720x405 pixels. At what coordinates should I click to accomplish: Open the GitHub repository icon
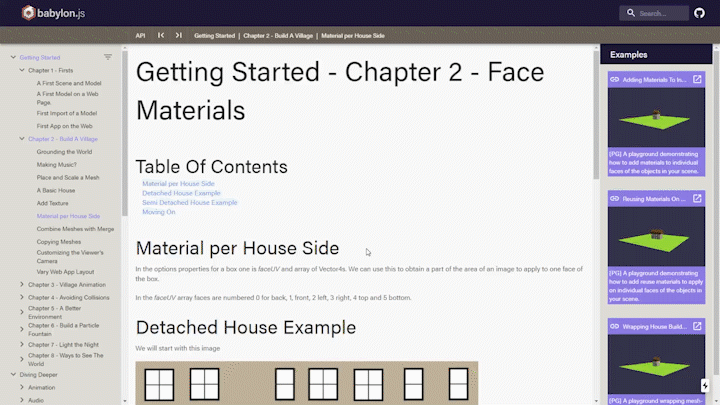tap(699, 13)
